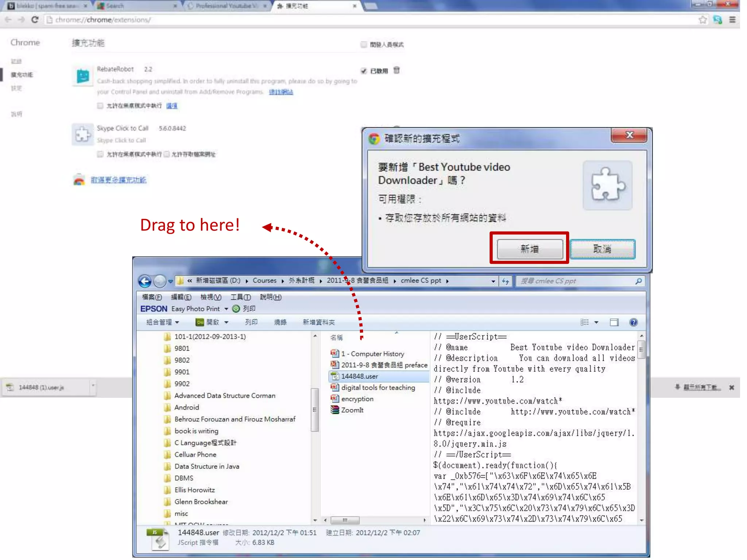Viewport: 747px width, 560px height.
Task: Open the view options dropdown arrow
Action: (x=596, y=322)
